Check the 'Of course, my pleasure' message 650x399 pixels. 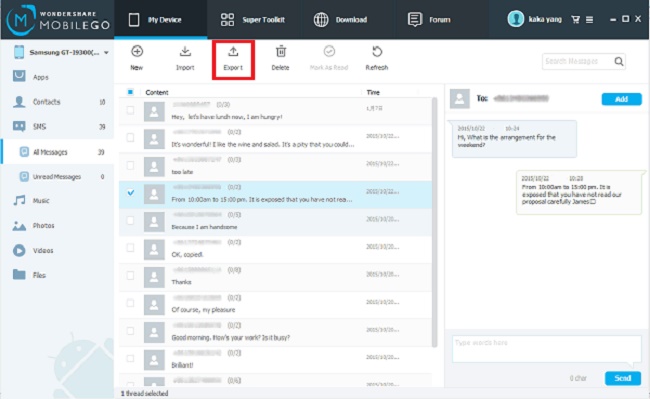point(130,303)
